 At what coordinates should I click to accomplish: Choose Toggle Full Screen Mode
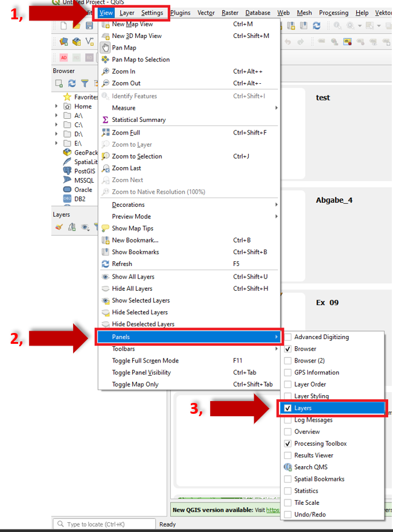(x=145, y=361)
